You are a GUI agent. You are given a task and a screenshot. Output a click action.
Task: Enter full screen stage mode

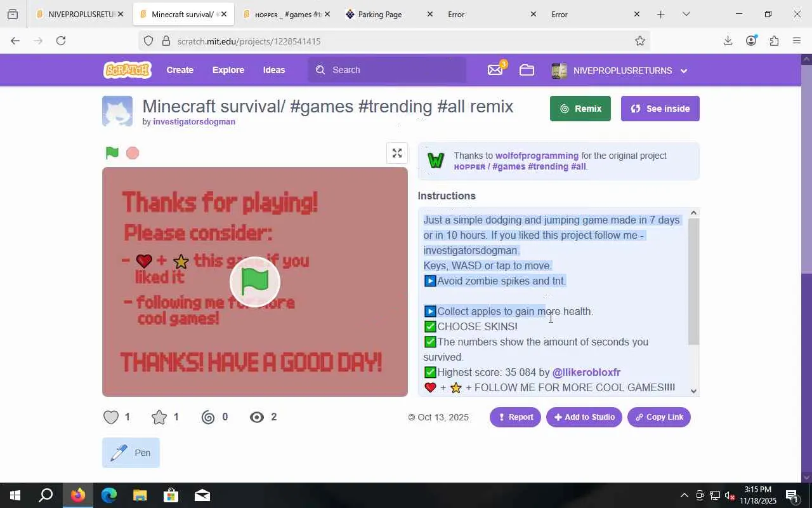click(x=397, y=153)
